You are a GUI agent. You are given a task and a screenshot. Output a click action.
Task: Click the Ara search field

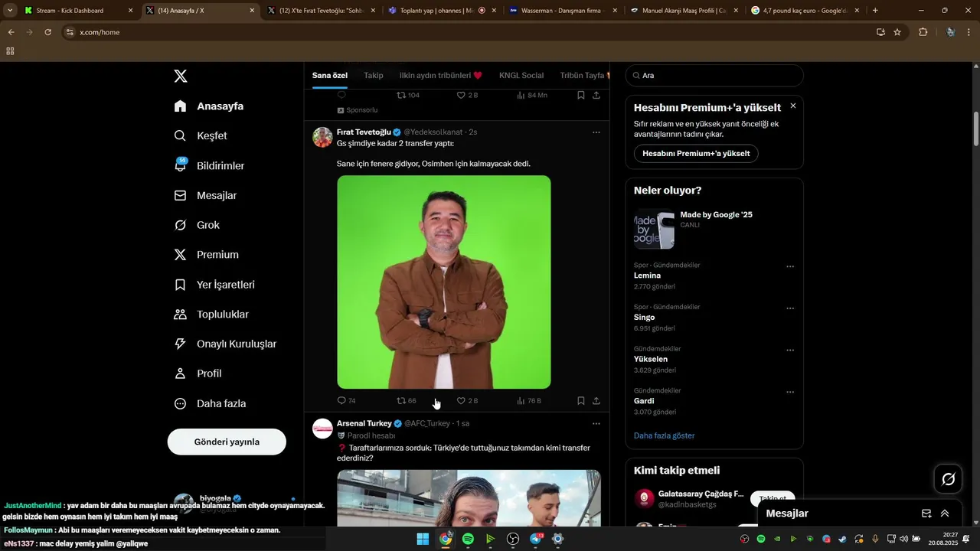[x=714, y=75]
